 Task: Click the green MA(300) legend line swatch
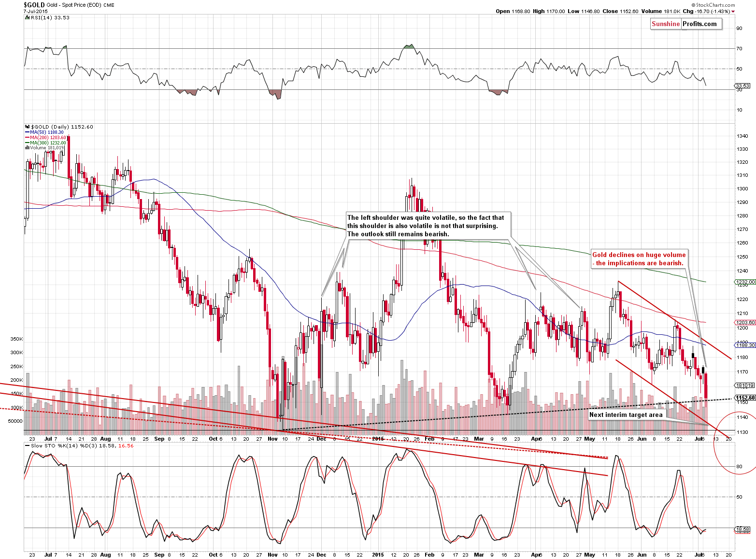point(27,143)
